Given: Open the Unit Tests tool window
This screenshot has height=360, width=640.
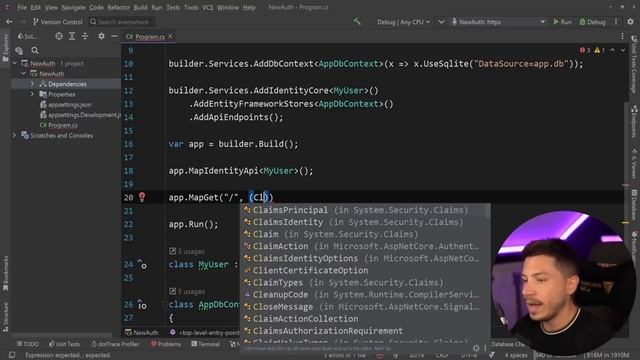Looking at the screenshot, I should [x=64, y=344].
